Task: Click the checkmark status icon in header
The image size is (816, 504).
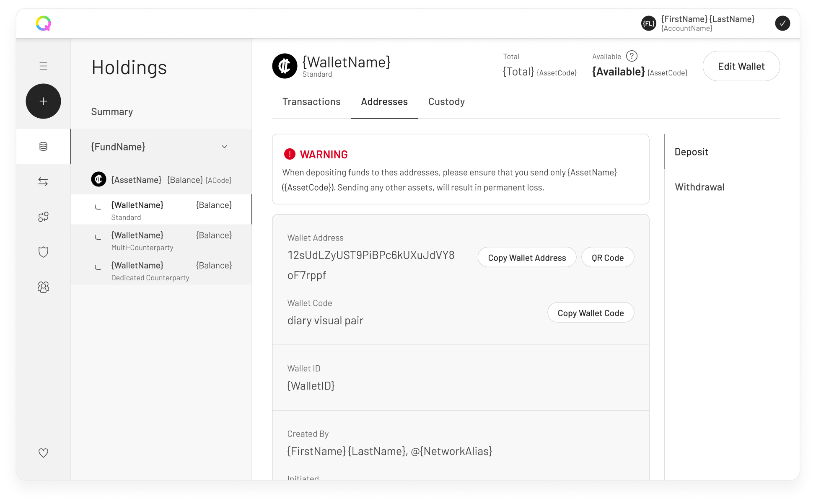Action: point(782,23)
